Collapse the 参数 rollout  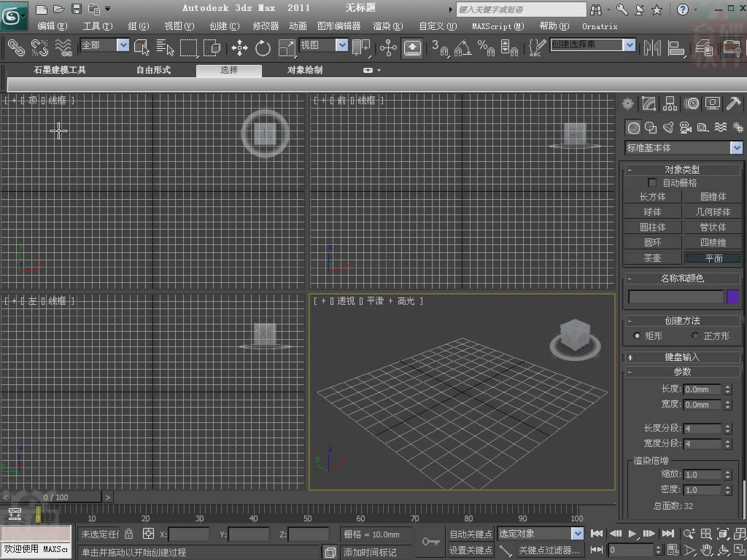(x=682, y=372)
